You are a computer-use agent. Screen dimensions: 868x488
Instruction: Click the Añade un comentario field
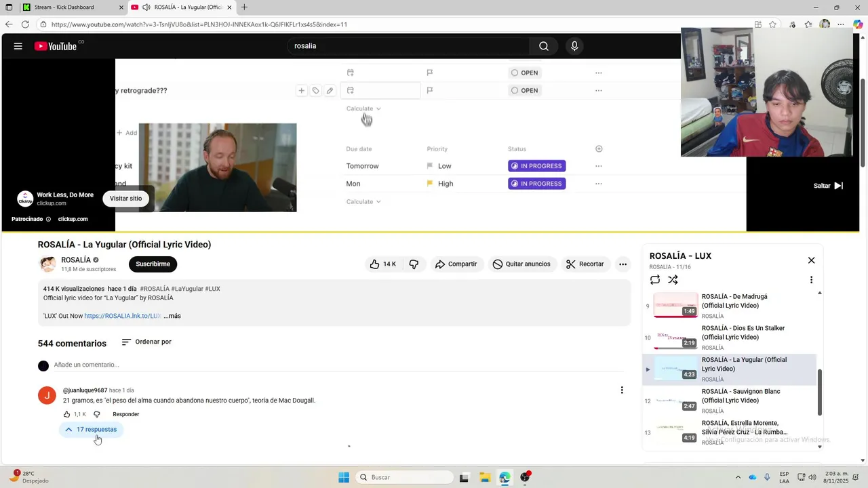tap(338, 365)
